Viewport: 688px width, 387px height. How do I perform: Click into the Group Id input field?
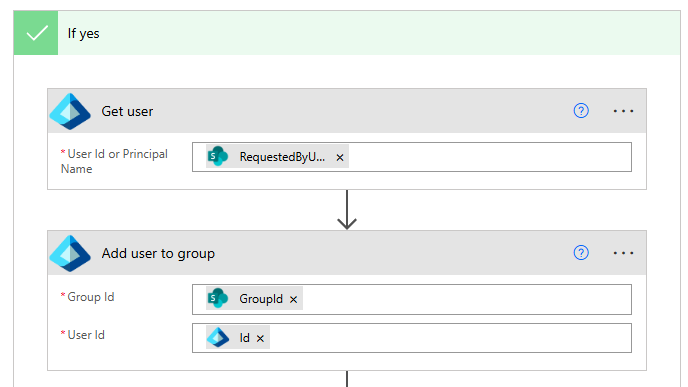pos(412,299)
